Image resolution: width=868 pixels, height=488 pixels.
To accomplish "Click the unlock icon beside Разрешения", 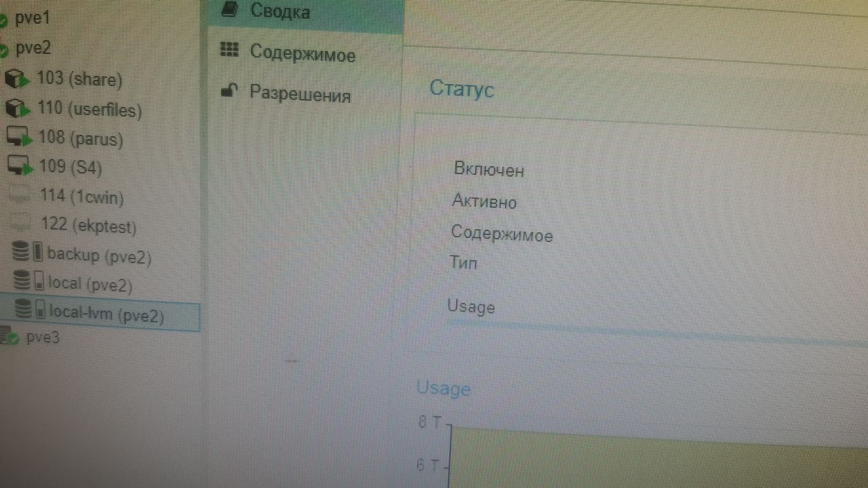I will point(231,90).
